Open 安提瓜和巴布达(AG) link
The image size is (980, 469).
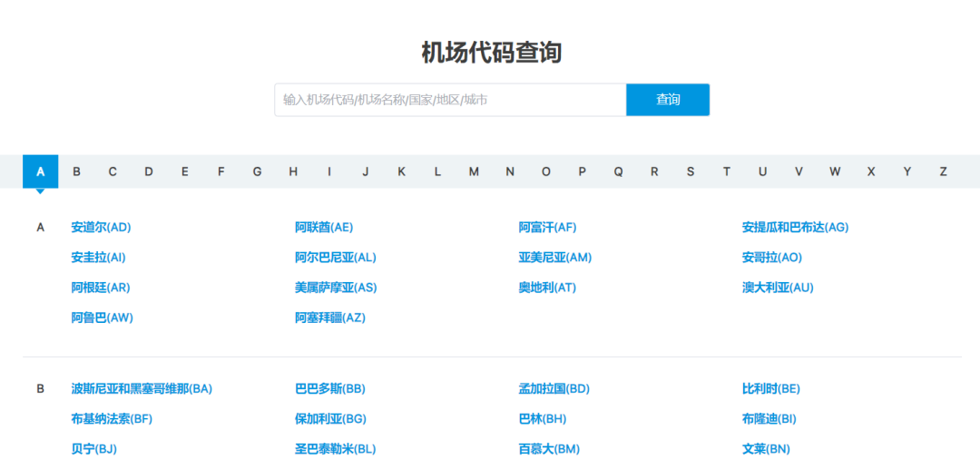click(796, 228)
